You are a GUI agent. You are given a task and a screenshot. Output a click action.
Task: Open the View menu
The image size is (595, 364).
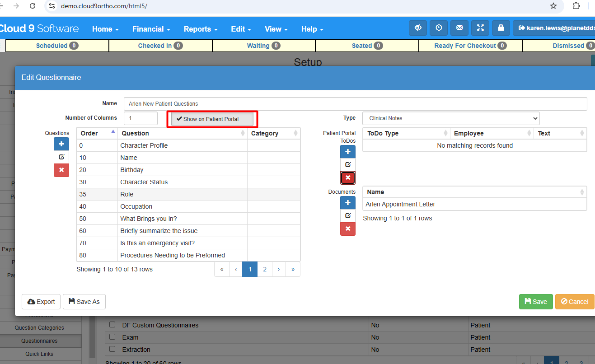tap(276, 29)
